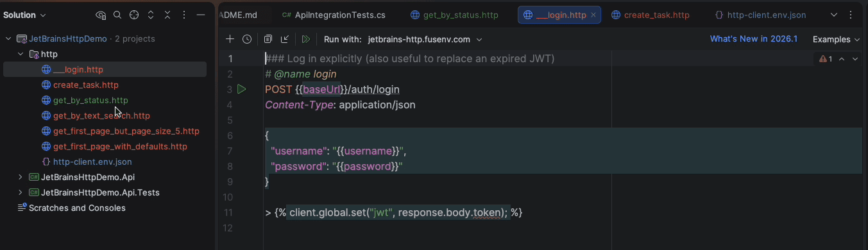The image size is (868, 250).
Task: Click the {{username}} variable in body
Action: [x=368, y=151]
